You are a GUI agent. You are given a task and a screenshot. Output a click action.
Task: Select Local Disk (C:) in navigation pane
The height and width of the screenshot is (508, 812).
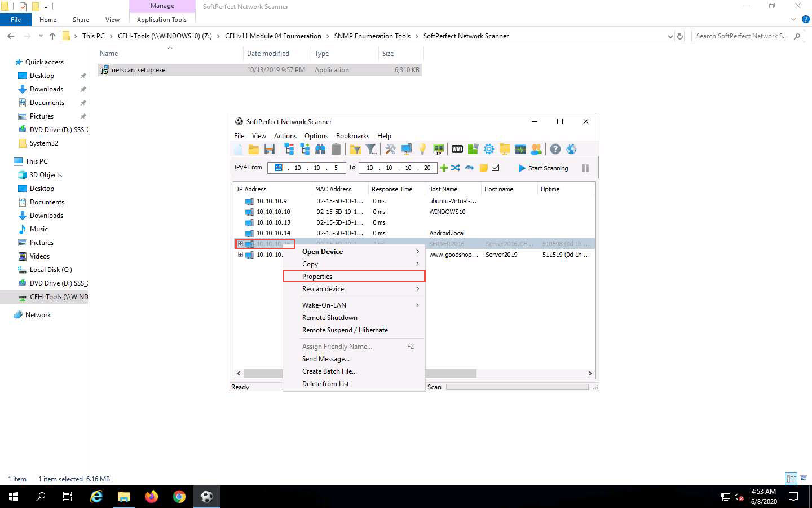point(51,270)
